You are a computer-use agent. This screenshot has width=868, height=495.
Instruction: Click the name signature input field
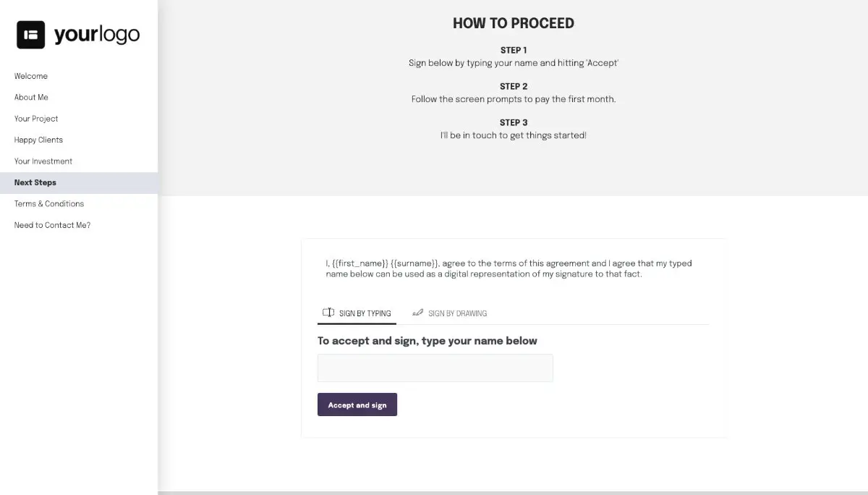tap(434, 368)
